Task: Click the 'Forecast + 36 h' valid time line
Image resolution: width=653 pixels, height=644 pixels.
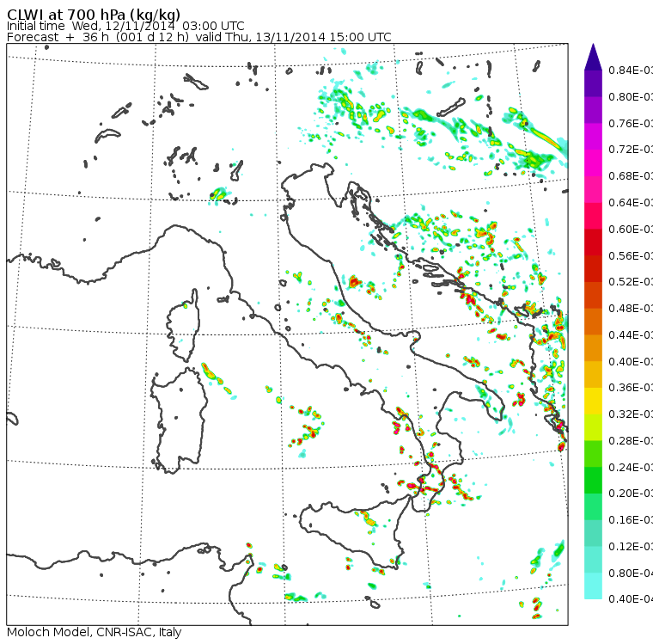Action: tap(199, 37)
